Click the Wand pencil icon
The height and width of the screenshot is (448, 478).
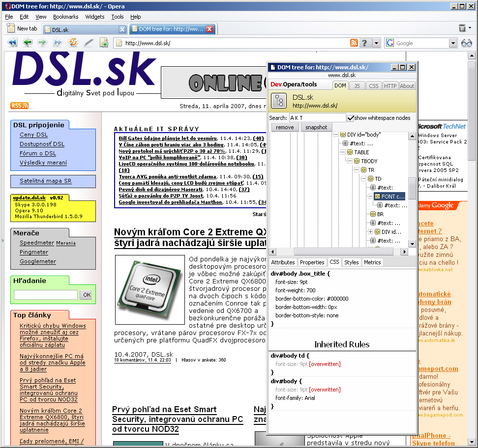89,43
